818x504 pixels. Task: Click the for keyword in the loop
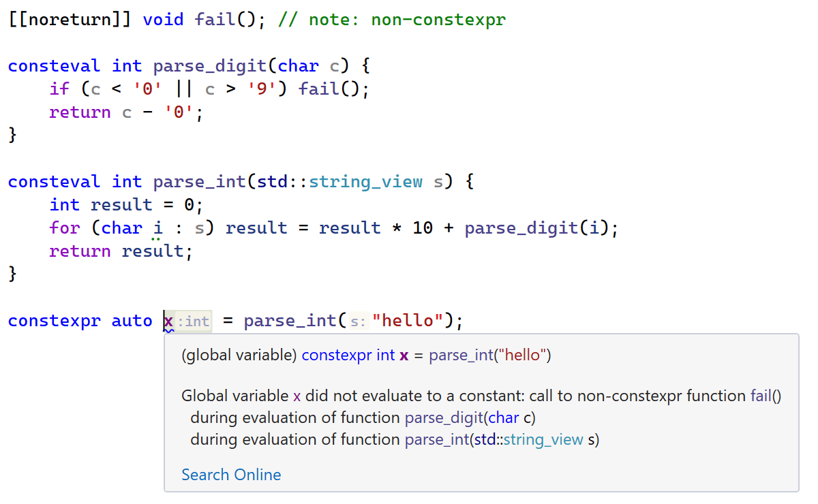pos(65,228)
